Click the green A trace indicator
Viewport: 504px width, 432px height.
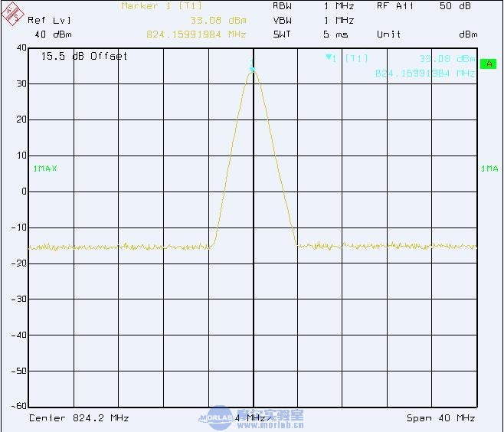pos(488,64)
